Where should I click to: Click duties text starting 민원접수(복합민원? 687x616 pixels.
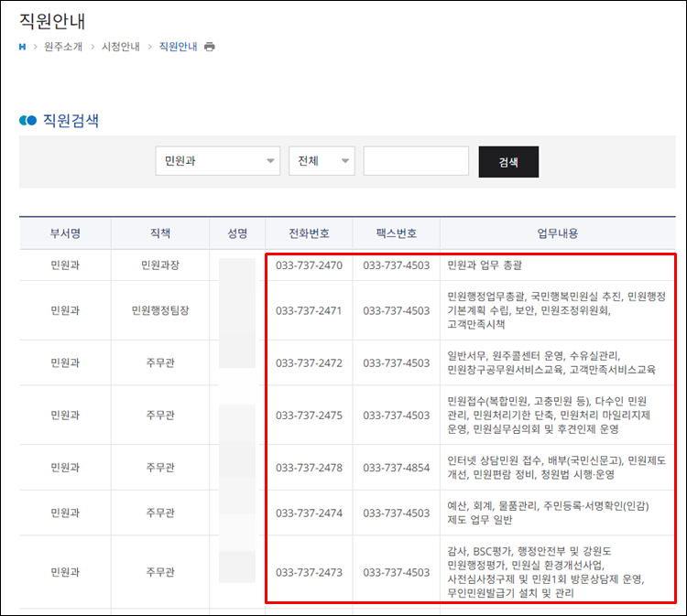click(x=549, y=415)
